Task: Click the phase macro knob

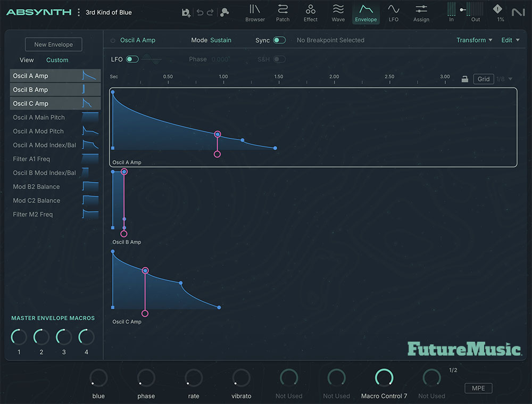Action: tap(146, 378)
